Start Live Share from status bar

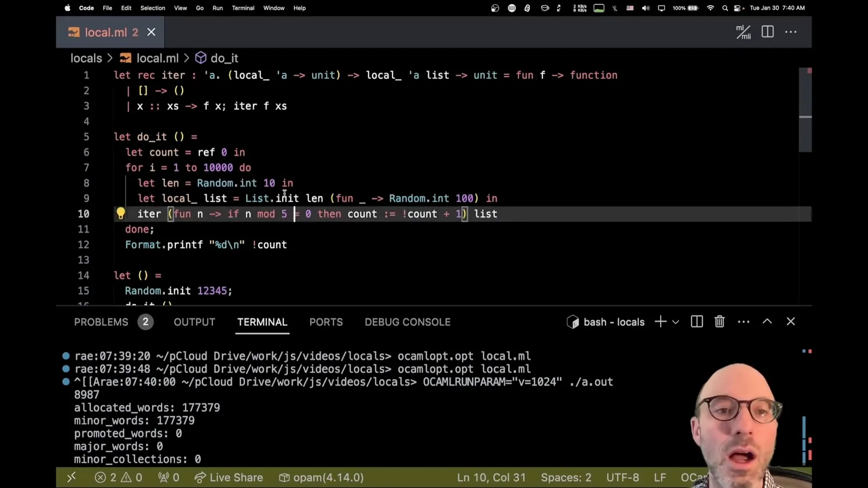(x=228, y=477)
